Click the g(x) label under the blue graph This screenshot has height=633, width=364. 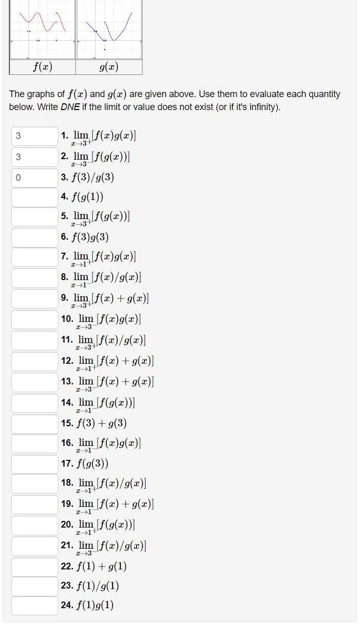click(108, 66)
